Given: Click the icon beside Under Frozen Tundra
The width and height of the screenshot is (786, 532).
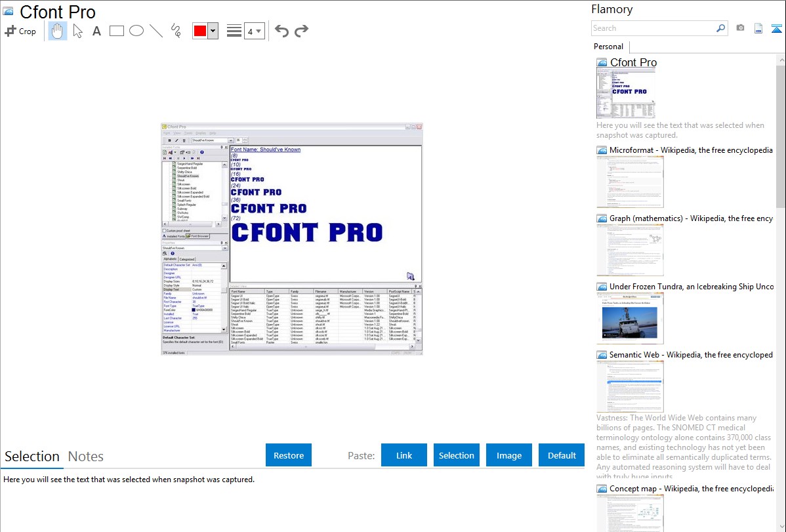Looking at the screenshot, I should pyautogui.click(x=602, y=286).
